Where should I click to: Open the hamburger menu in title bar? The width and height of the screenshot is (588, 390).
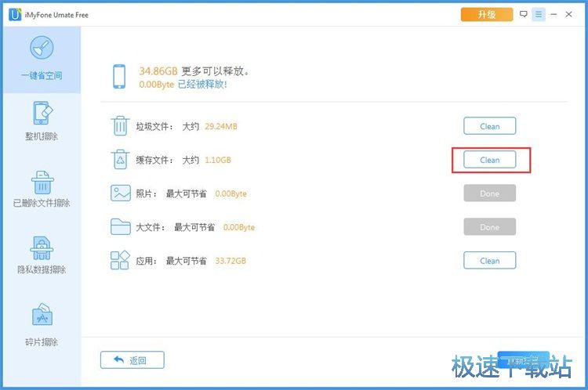[539, 14]
